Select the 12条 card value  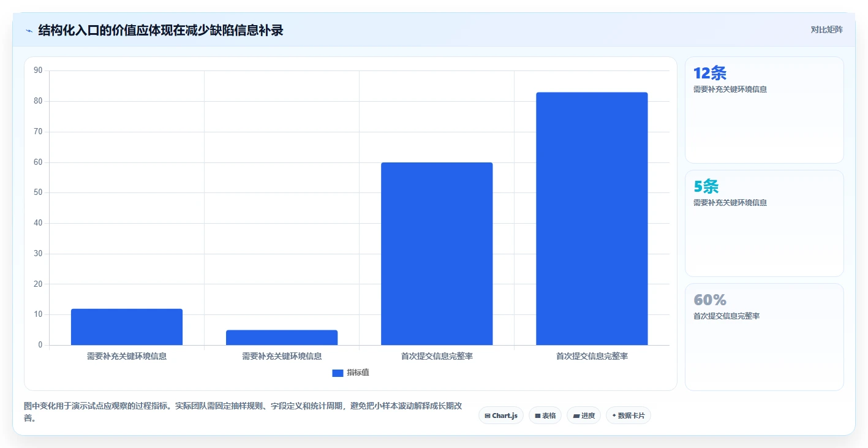(709, 73)
